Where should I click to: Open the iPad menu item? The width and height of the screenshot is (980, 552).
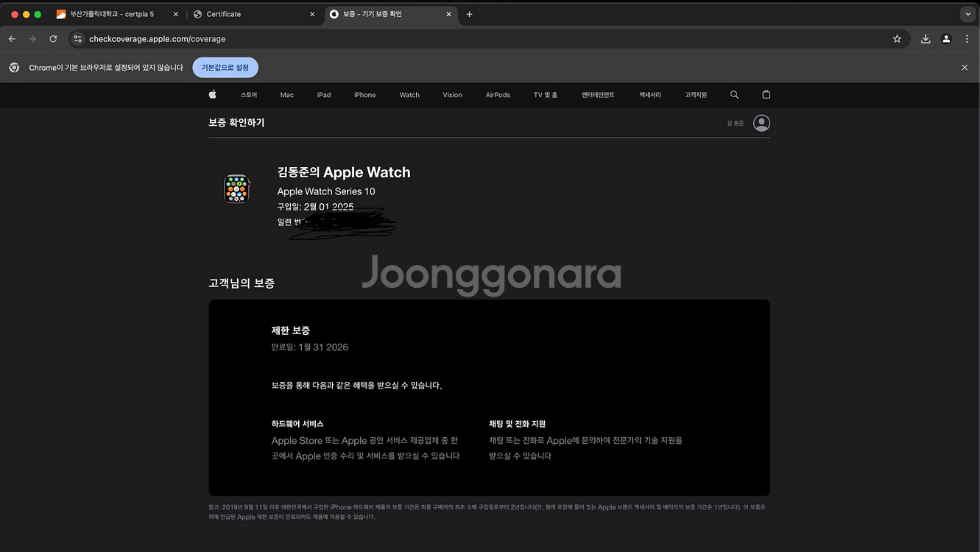pos(324,95)
